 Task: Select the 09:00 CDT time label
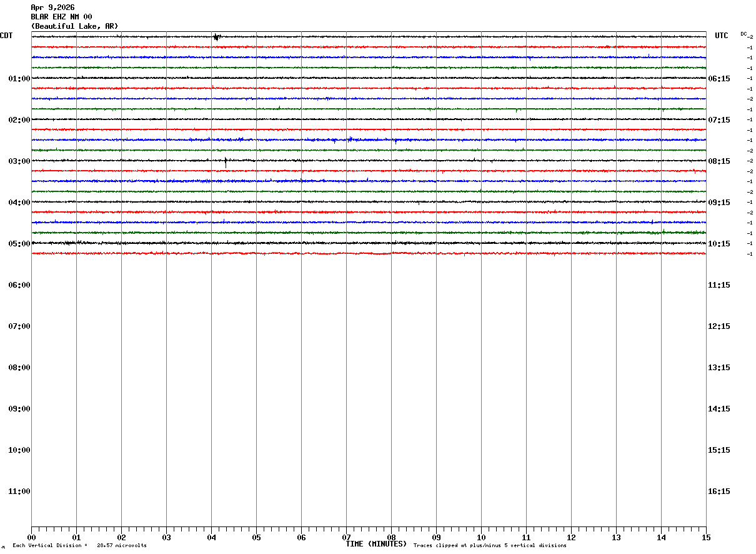(x=19, y=409)
